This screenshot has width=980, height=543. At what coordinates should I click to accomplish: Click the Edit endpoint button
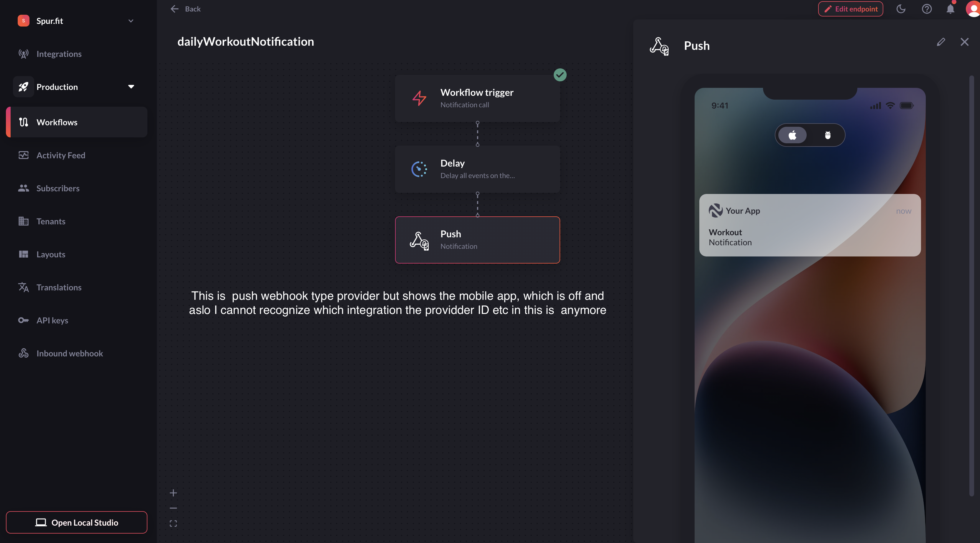[x=851, y=9]
